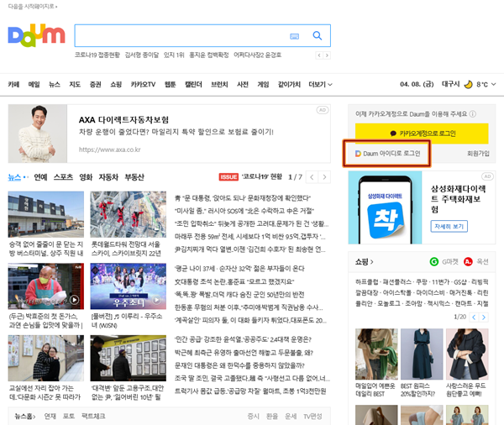Click the info icon beside 카카오계정 notice

point(472,113)
